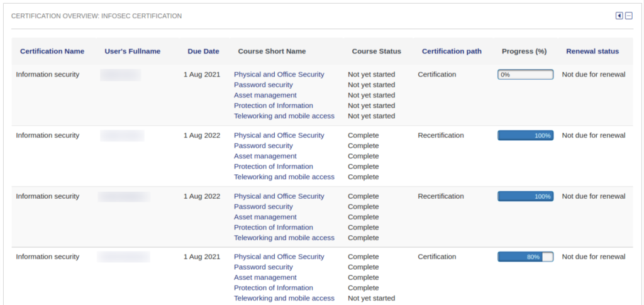Sort table by Due Date header

pos(203,52)
